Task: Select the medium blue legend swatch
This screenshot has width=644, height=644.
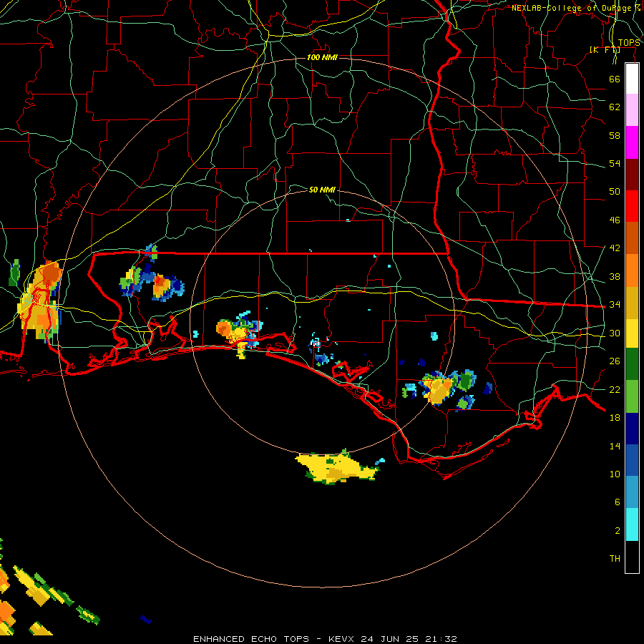Action: click(x=632, y=461)
